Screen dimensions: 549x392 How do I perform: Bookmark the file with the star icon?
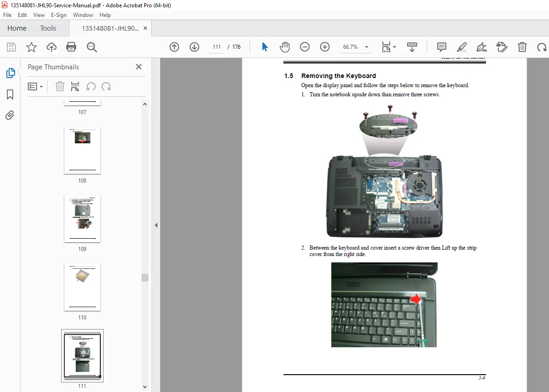pos(31,47)
